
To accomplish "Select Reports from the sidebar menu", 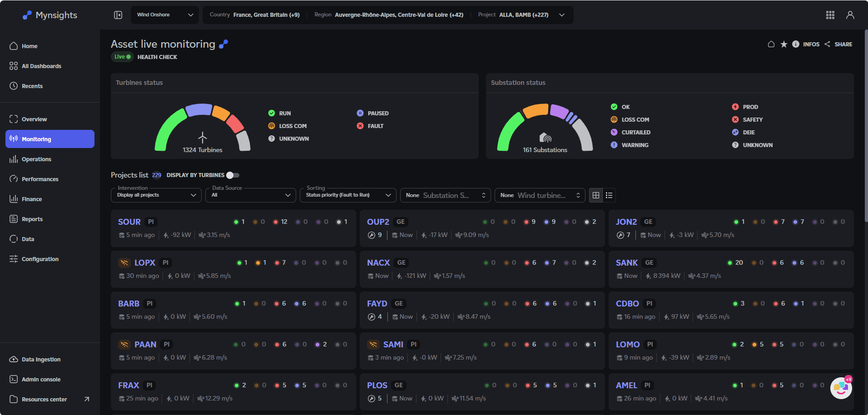I will coord(32,219).
